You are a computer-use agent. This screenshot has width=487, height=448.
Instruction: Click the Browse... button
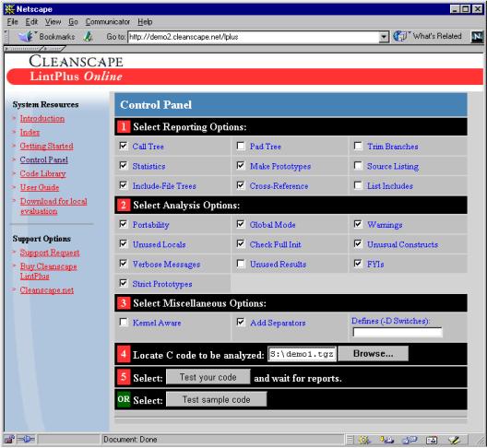coord(373,353)
